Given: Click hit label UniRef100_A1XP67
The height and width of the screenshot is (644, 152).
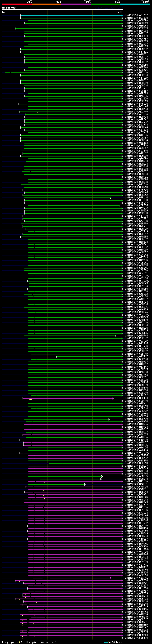Looking at the screenshot, I should tap(136, 357).
